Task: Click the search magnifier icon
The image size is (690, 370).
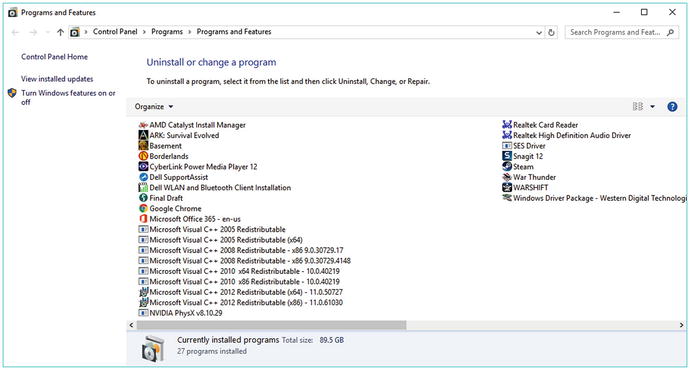Action: (x=670, y=32)
